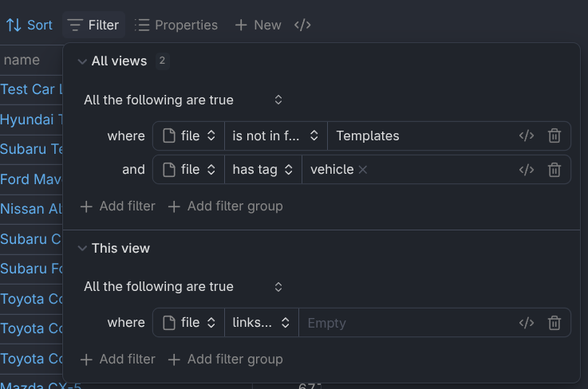The height and width of the screenshot is (389, 588).
Task: Open the 'is not in folder' operator dropdown
Action: click(275, 136)
